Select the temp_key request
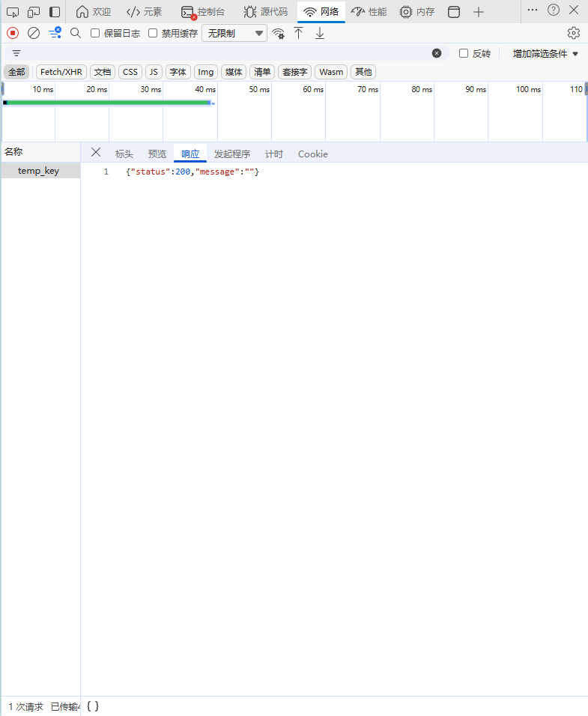 point(39,171)
